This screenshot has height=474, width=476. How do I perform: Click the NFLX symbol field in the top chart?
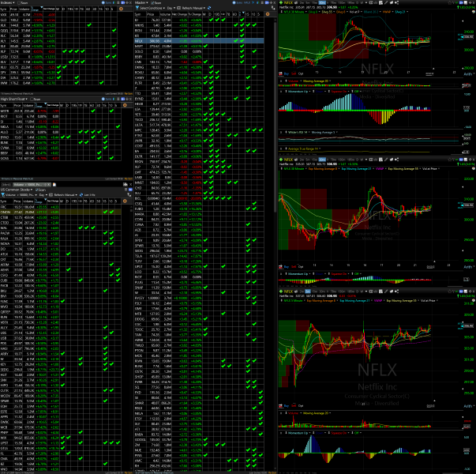tap(288, 2)
